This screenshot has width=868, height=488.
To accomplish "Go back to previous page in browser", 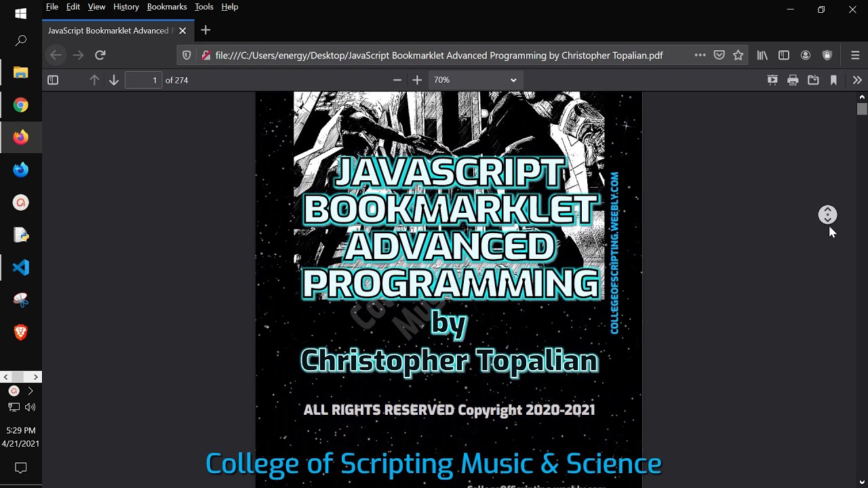I will coord(56,55).
